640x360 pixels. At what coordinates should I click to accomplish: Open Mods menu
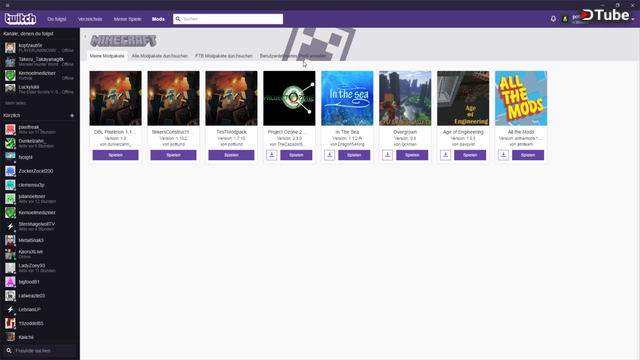(x=158, y=19)
